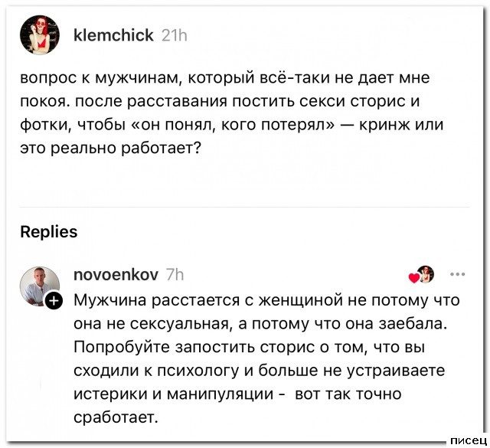Click the phrase "истерики и манипуляции" in the reply
Image resolution: width=490 pixels, height=448 pixels.
click(x=174, y=394)
